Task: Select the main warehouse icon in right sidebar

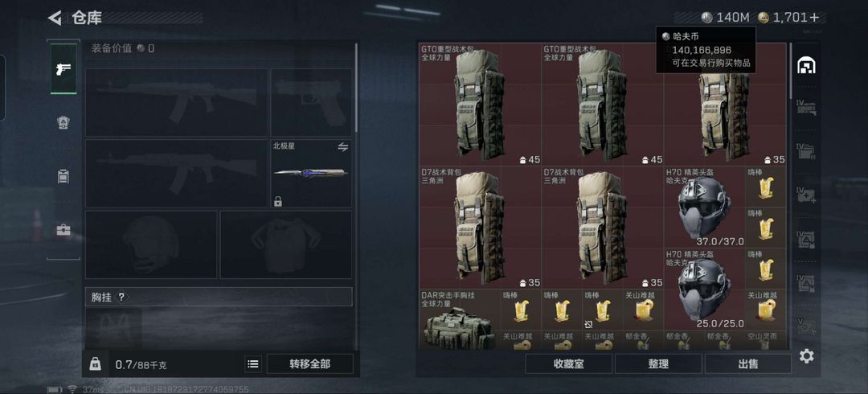Action: click(x=806, y=66)
